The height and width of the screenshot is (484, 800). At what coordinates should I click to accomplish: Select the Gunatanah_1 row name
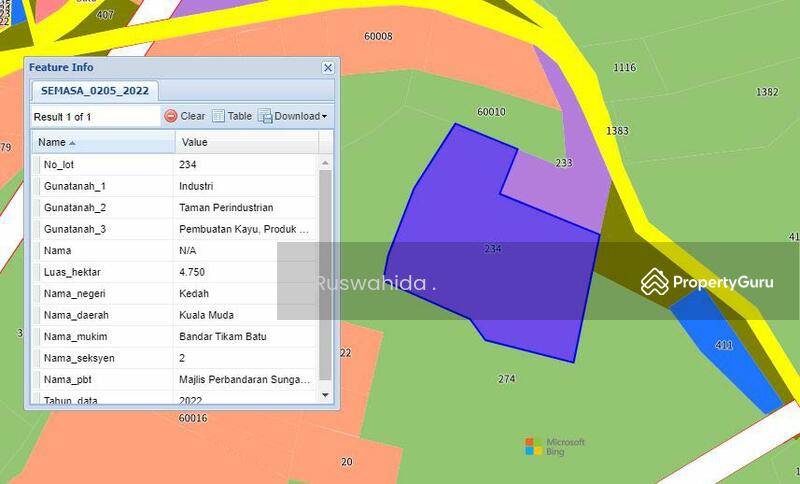tap(74, 186)
